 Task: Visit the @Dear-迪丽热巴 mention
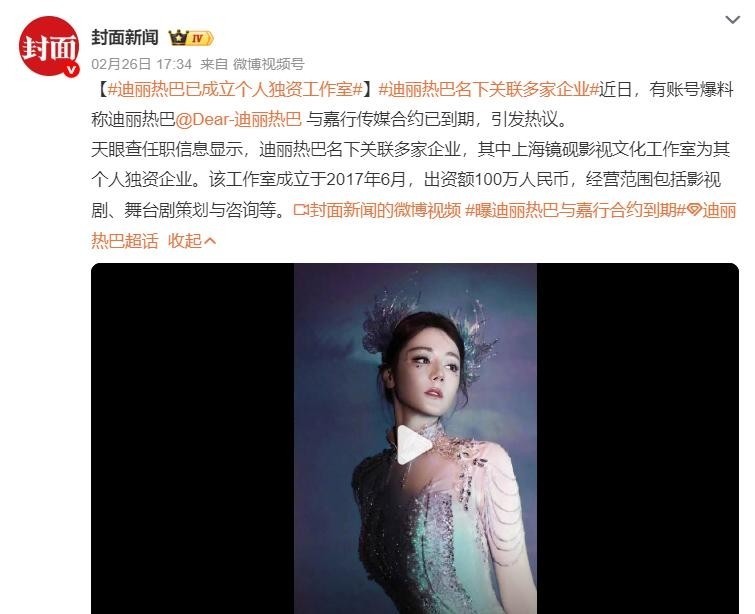click(x=238, y=119)
